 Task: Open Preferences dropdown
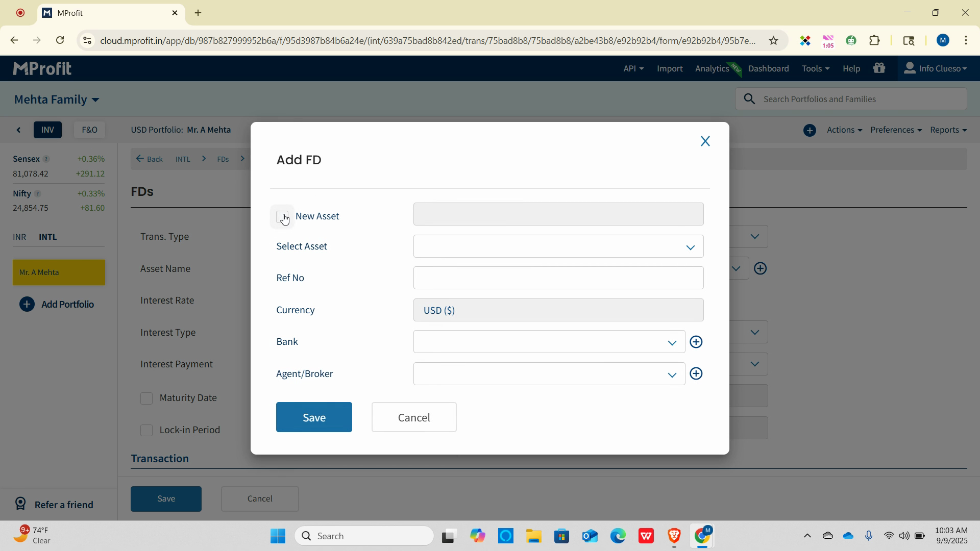(896, 130)
